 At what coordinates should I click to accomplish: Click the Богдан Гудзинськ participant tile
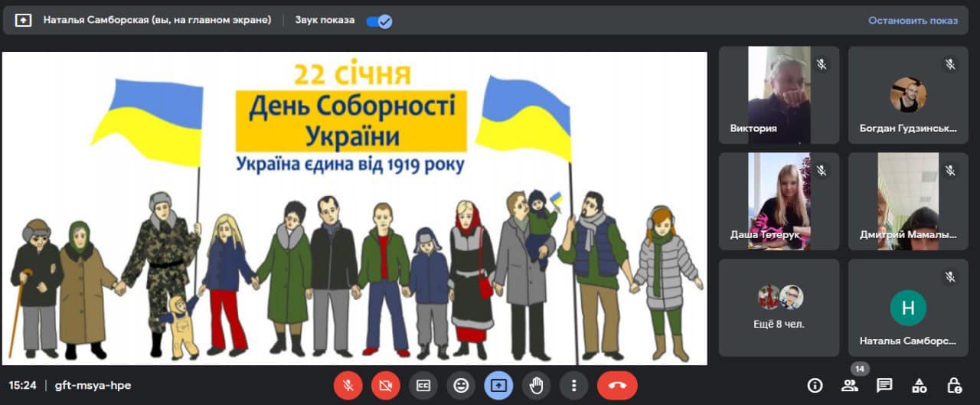pos(908,95)
